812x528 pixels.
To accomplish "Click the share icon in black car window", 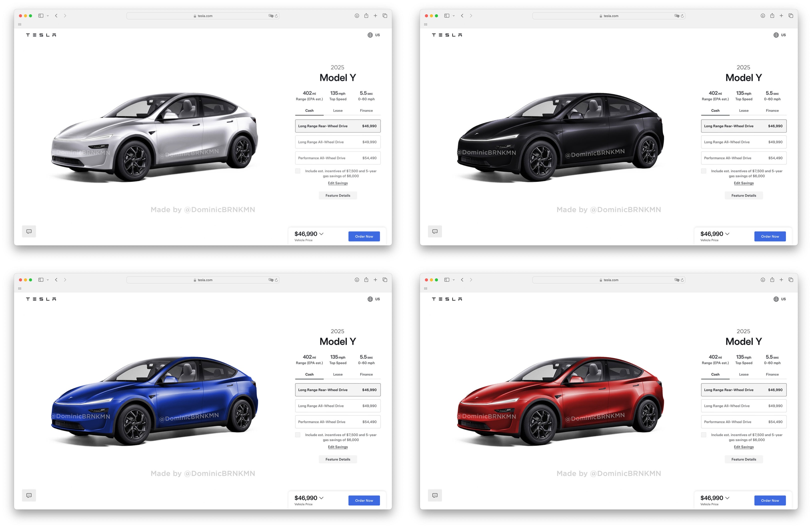I will (x=772, y=16).
